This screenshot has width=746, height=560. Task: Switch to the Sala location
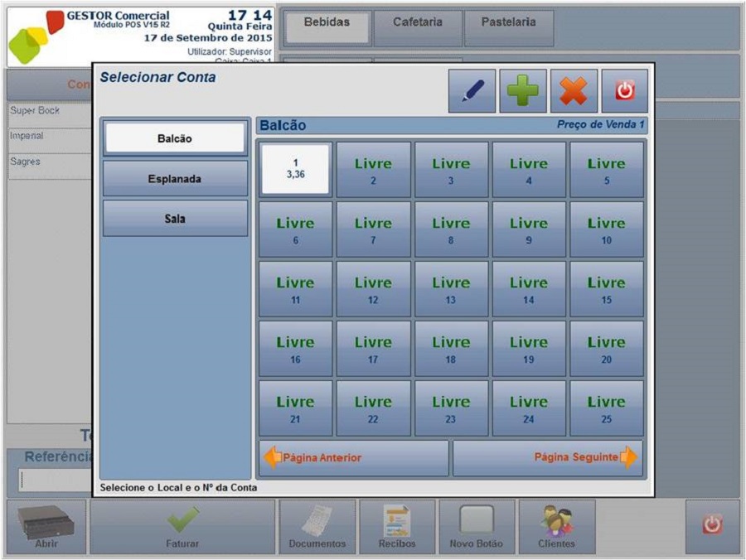click(175, 219)
